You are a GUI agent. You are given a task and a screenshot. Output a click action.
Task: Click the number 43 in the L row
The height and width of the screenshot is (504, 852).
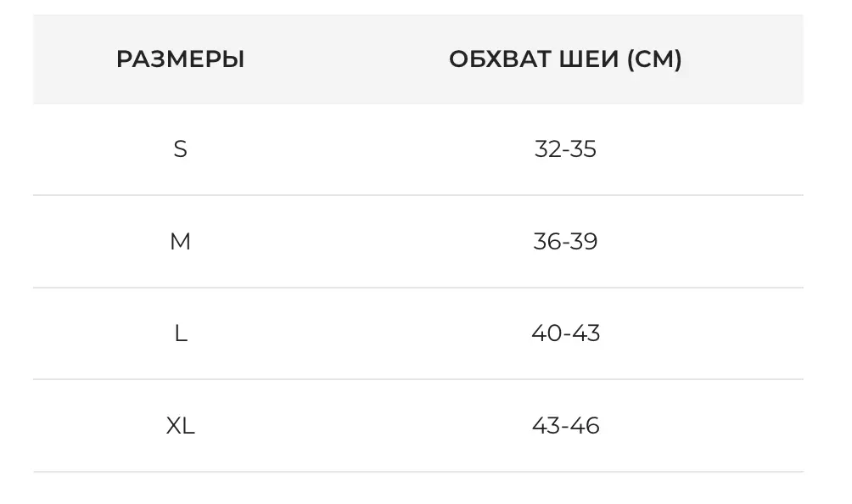(x=586, y=333)
